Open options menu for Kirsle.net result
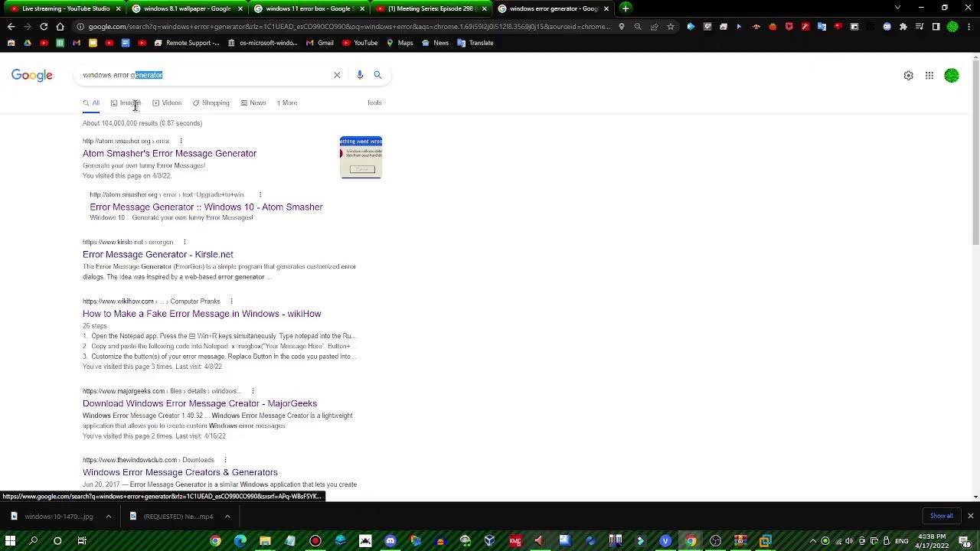The image size is (980, 551). [x=184, y=242]
